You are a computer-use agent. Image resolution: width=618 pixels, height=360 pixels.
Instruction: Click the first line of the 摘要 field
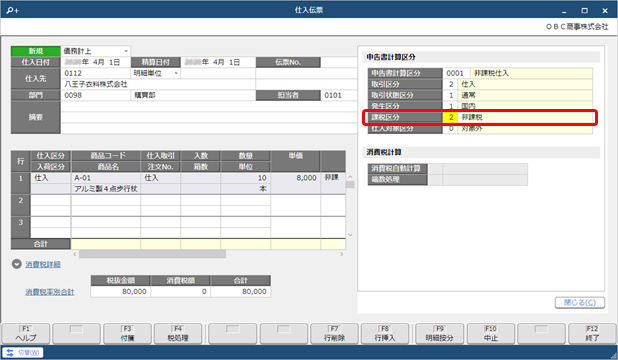point(209,106)
